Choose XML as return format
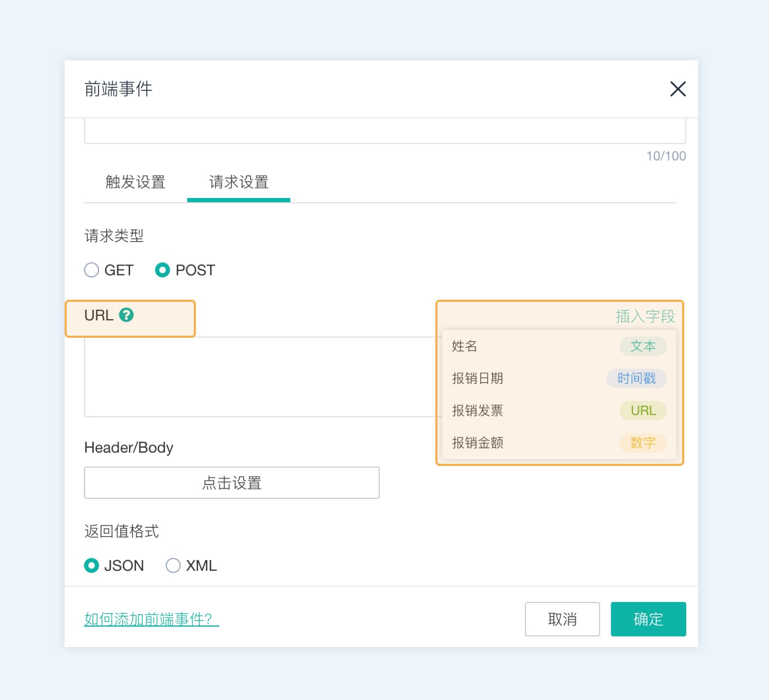Viewport: 769px width, 700px height. tap(173, 566)
